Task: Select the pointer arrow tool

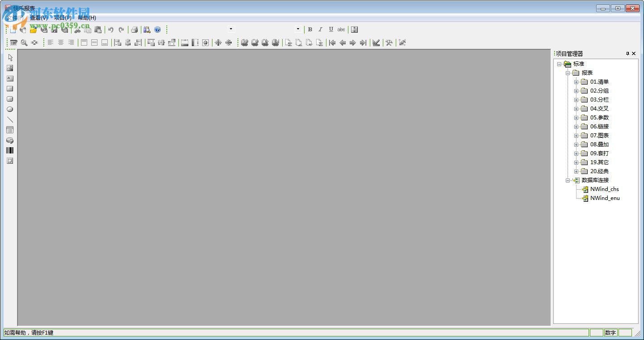Action: click(10, 58)
